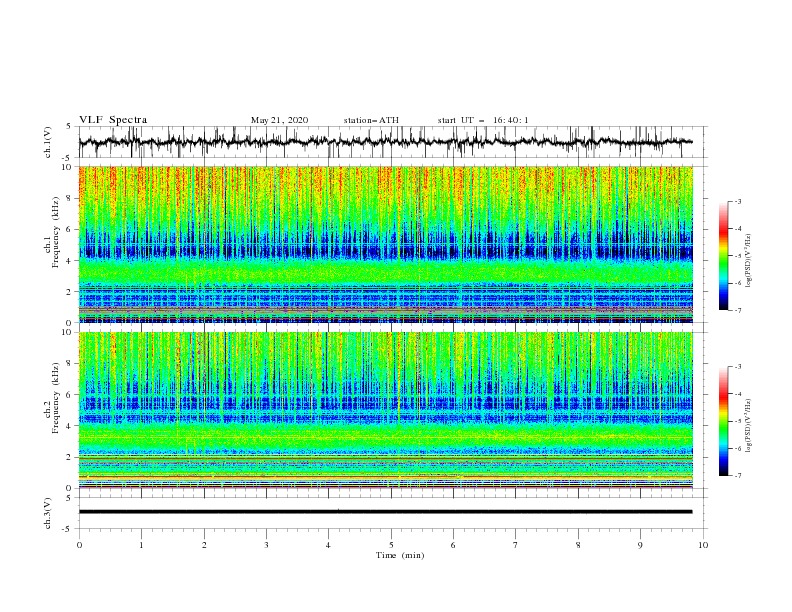Click the "-7" tick on ch.1 colorbar

(x=737, y=311)
